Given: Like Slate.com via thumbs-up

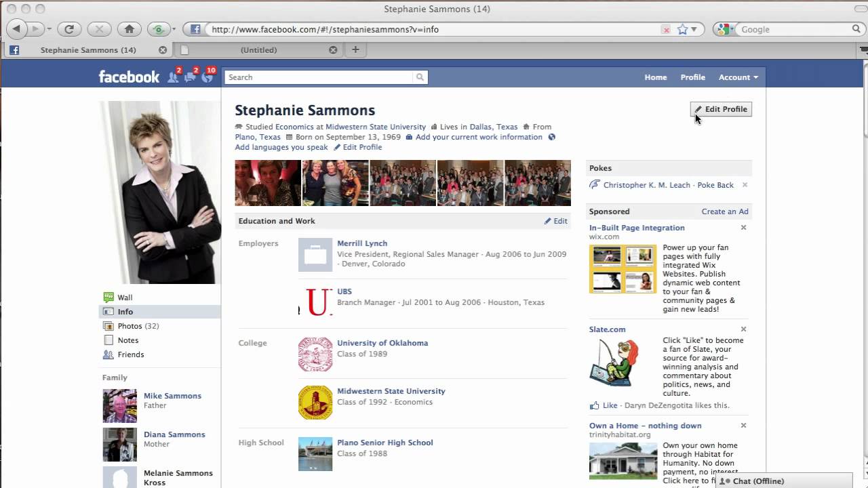Looking at the screenshot, I should point(595,405).
